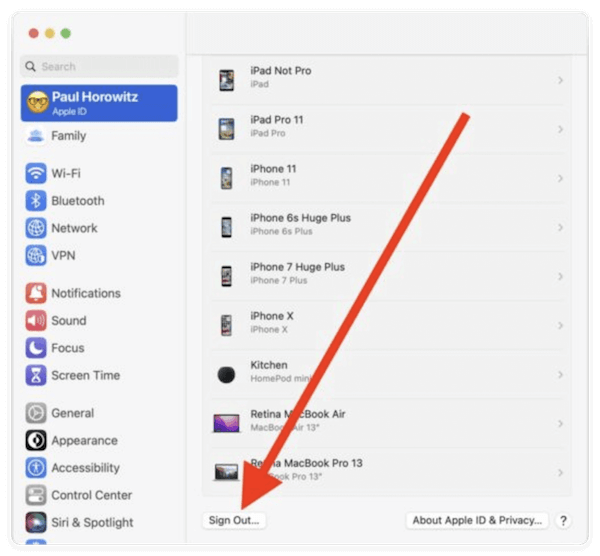Click Retina MacBook Air thumbnail

tap(226, 423)
